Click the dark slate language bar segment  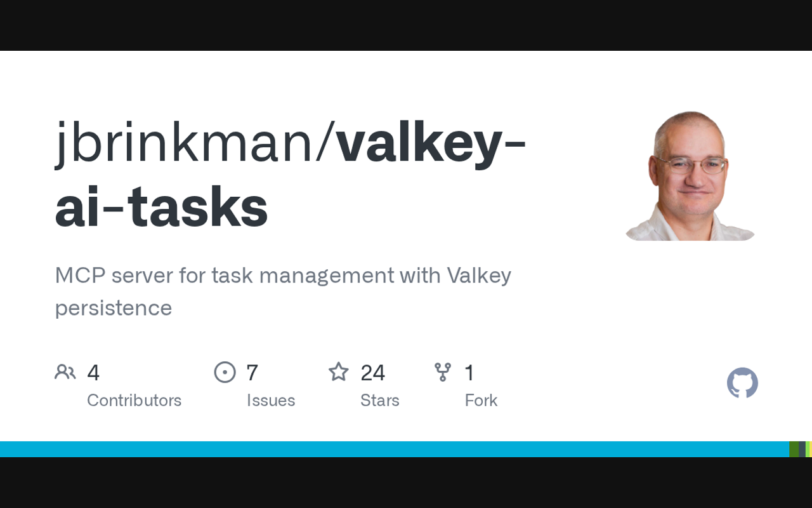(x=802, y=449)
